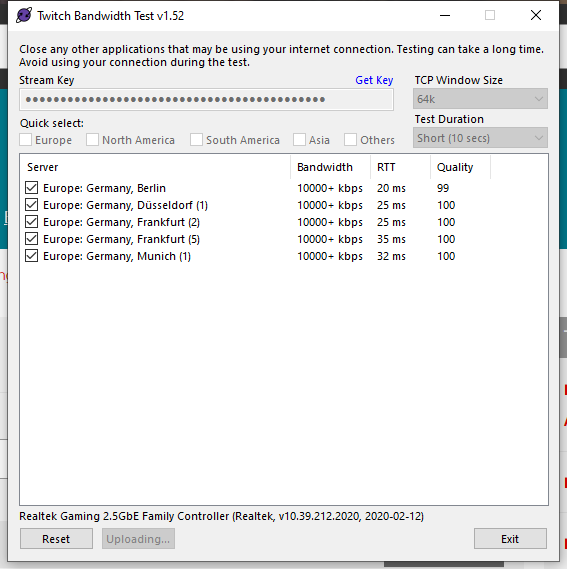Click the "20 ms" RTT value
This screenshot has width=567, height=569.
point(391,188)
